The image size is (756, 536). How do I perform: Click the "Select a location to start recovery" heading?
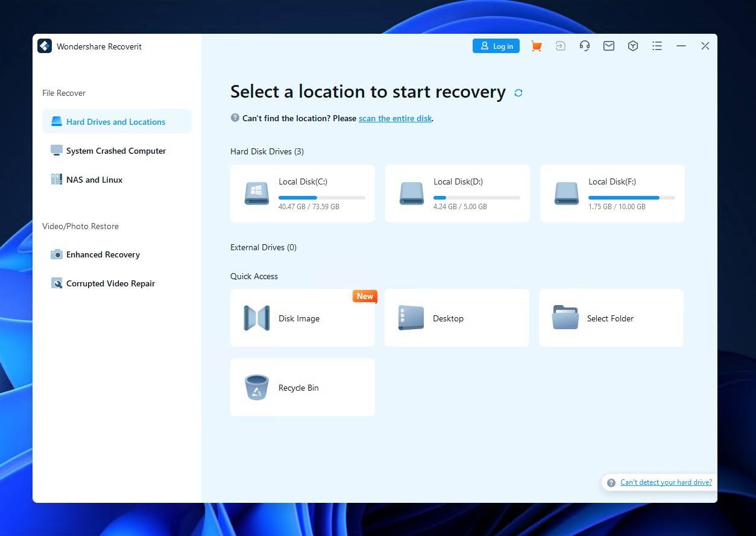coord(368,92)
